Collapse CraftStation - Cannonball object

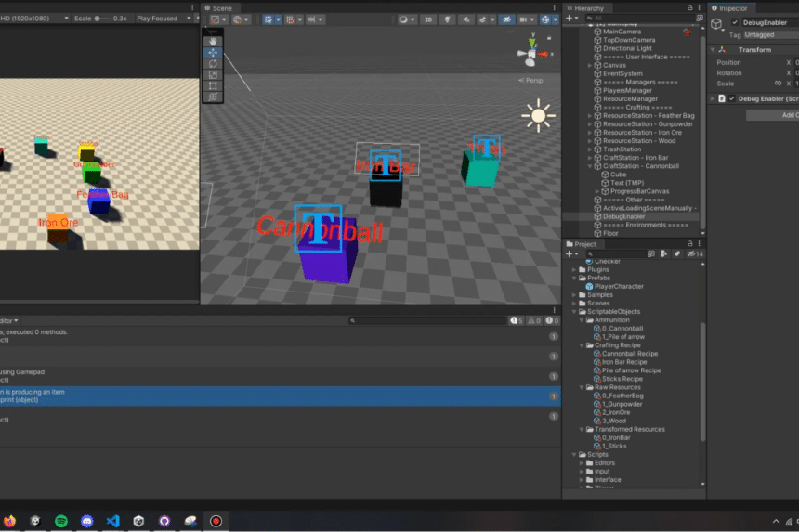(590, 166)
